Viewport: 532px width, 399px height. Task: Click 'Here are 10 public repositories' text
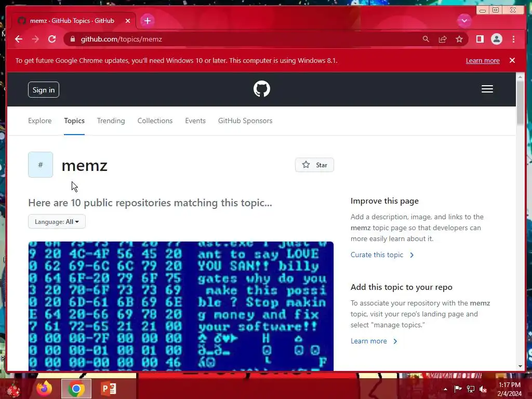pyautogui.click(x=150, y=203)
